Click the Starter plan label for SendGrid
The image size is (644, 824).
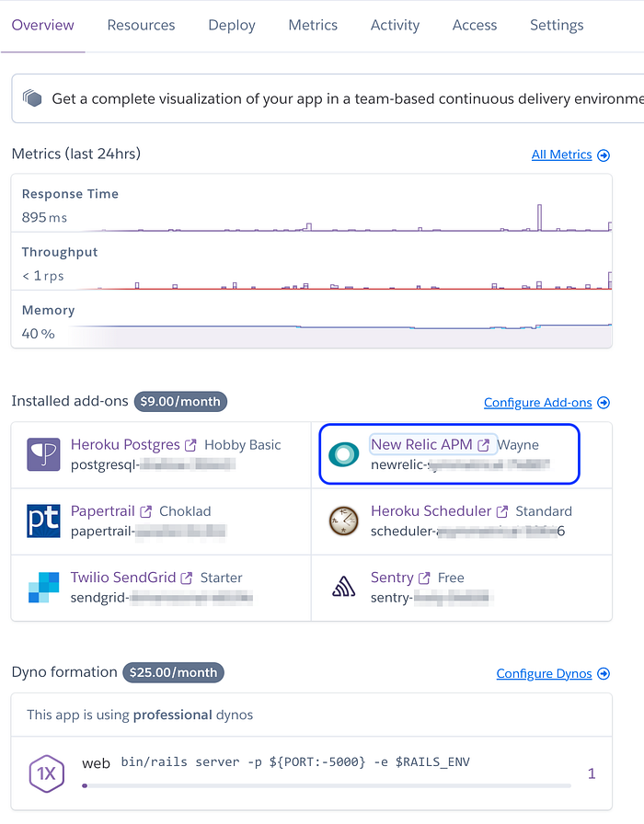(222, 578)
